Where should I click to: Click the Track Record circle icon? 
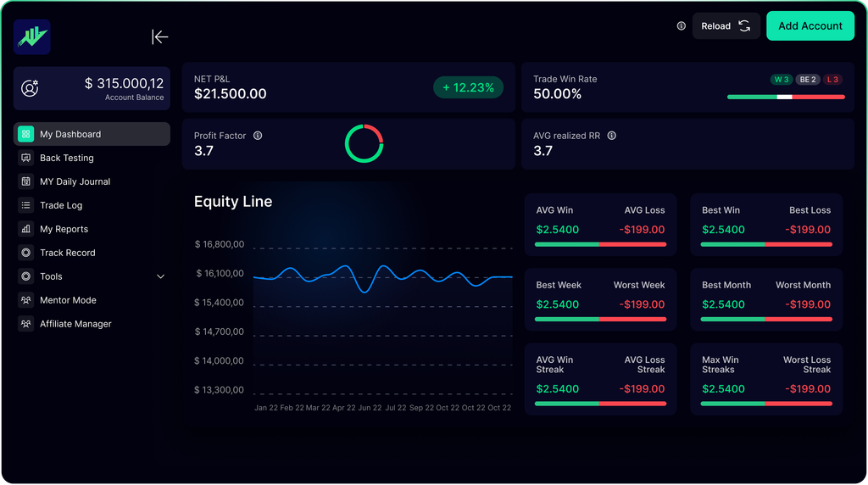pos(25,253)
